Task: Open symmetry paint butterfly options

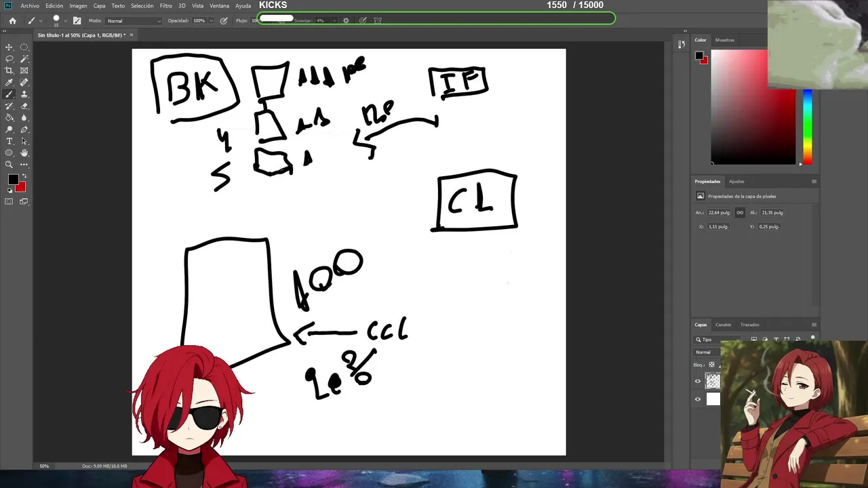Action: tap(378, 20)
